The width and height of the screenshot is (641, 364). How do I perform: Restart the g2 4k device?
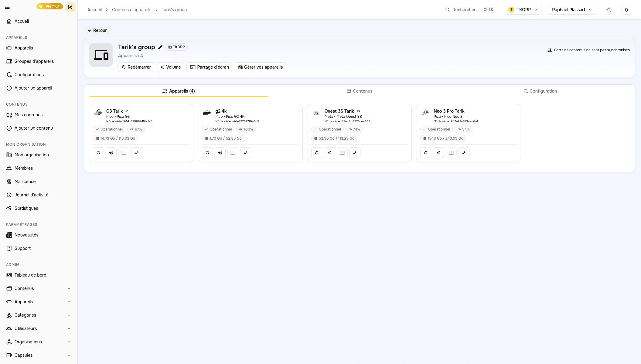[207, 153]
